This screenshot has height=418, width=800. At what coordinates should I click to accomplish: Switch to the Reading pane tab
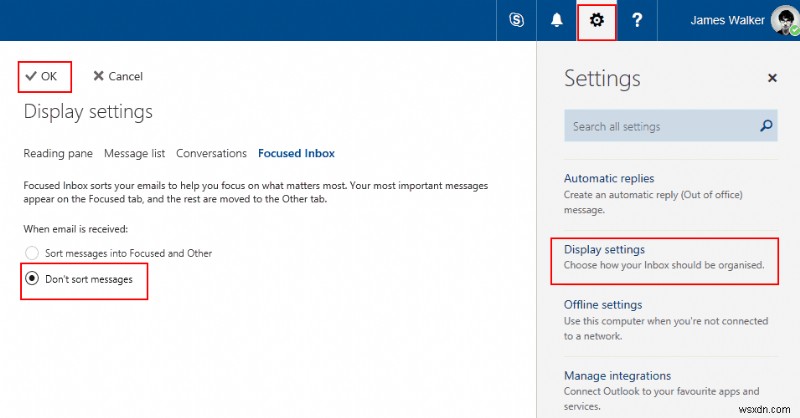(x=58, y=153)
